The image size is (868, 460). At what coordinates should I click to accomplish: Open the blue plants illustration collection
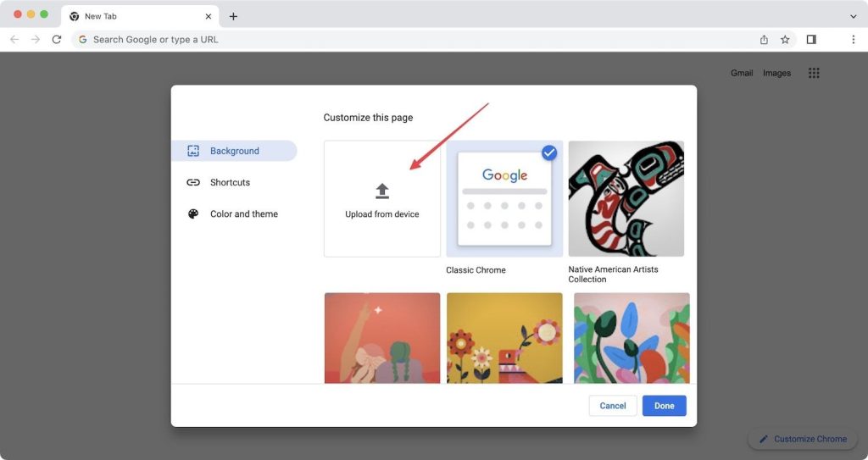click(x=632, y=338)
